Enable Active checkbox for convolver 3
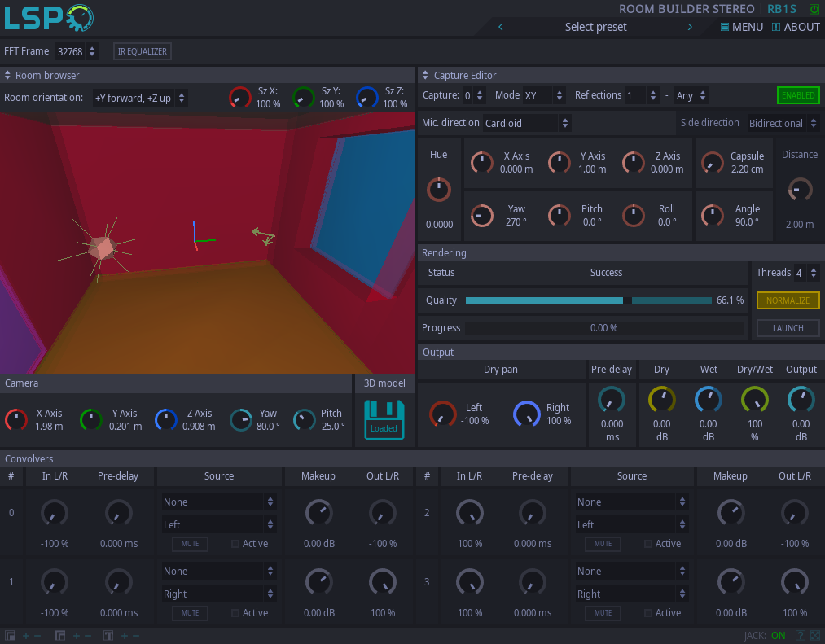The height and width of the screenshot is (644, 825). tap(648, 613)
